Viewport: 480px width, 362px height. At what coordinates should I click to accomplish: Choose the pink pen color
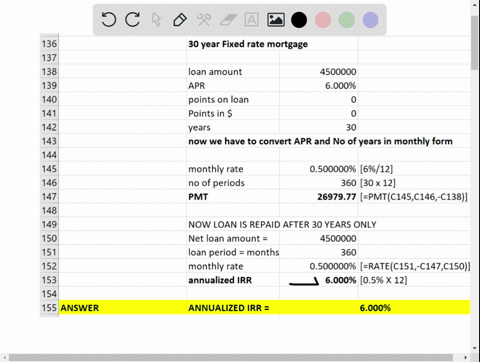pyautogui.click(x=323, y=20)
